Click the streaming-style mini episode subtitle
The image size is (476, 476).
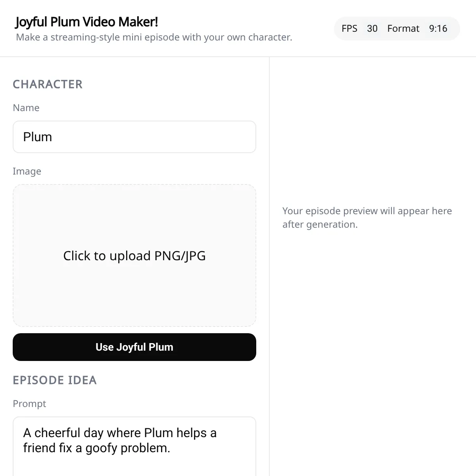click(x=154, y=37)
